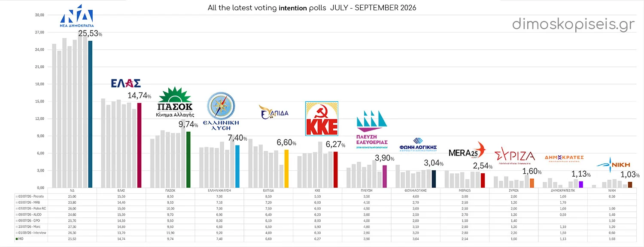Screen dimensions: 644x247
Task: Click the purple ΔΗΜΟΚΡΑΤΕΣ average bar
Action: tap(581, 184)
